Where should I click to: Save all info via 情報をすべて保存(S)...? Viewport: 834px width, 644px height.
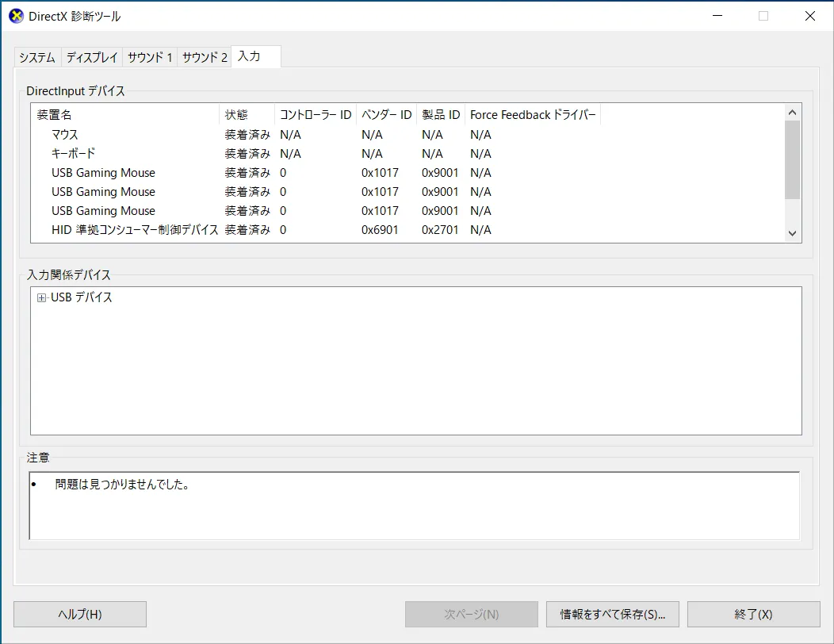(x=613, y=614)
